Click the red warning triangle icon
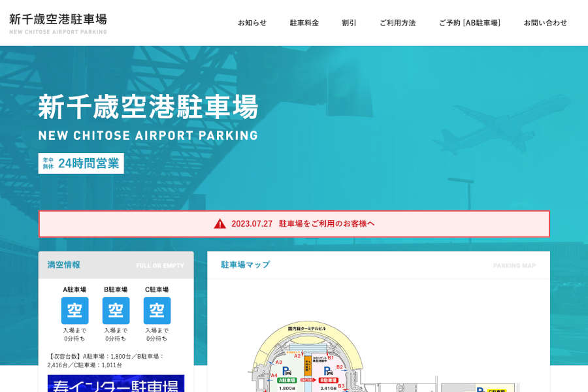588x392 pixels. point(220,223)
